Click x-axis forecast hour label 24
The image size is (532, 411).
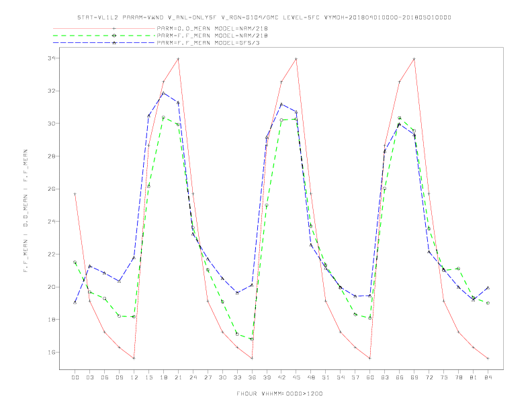tap(193, 377)
